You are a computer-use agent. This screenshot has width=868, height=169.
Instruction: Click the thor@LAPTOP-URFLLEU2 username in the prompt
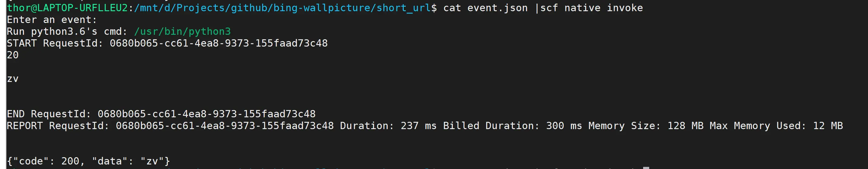[67, 8]
